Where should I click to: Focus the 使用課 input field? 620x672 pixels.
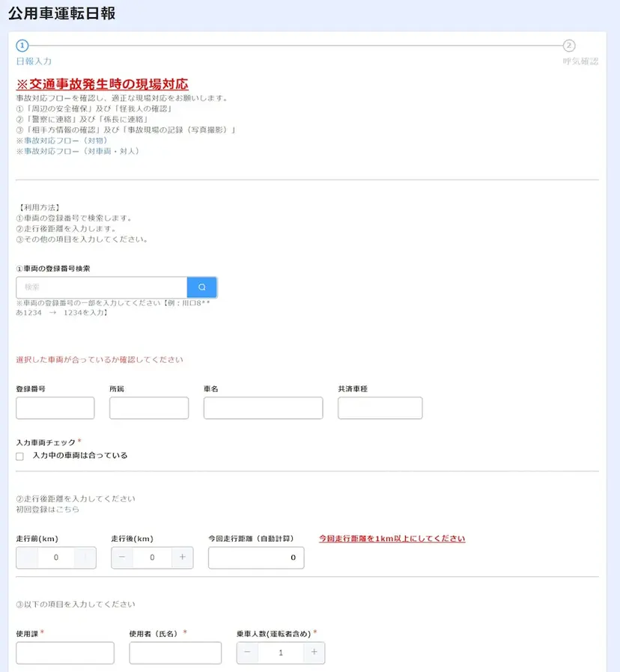(x=64, y=653)
